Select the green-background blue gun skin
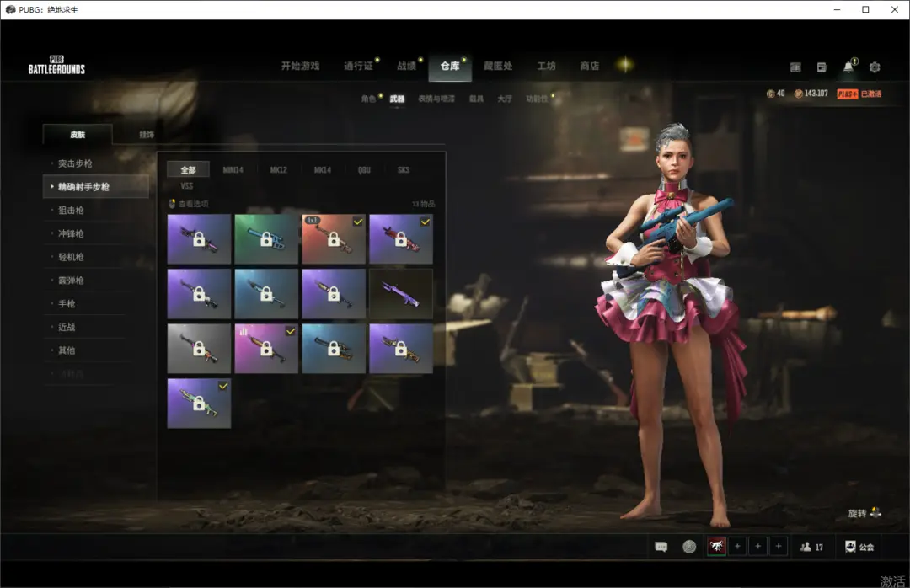The image size is (910, 588). (x=266, y=239)
